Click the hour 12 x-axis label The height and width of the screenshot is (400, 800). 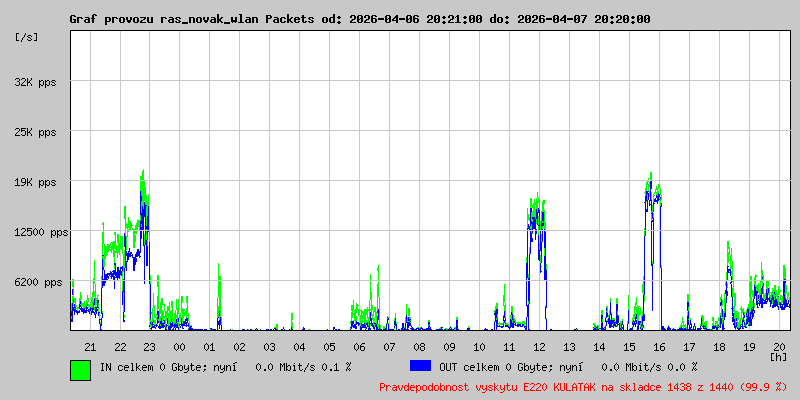[x=539, y=348]
